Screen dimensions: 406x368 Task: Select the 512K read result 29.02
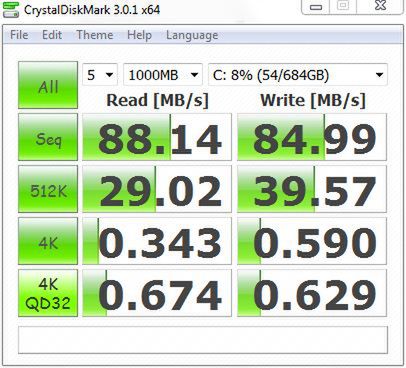157,189
